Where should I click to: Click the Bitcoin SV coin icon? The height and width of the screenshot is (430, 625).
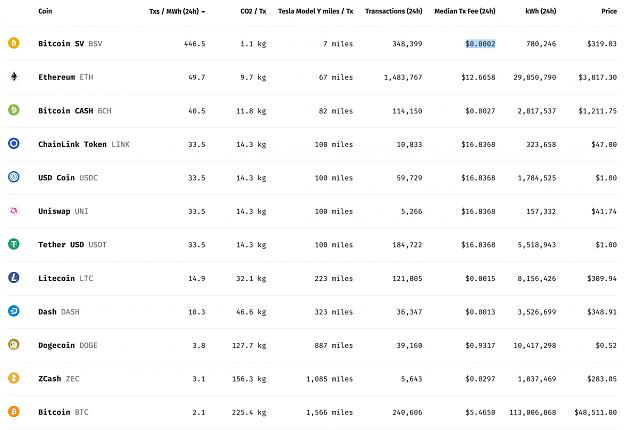coord(14,43)
